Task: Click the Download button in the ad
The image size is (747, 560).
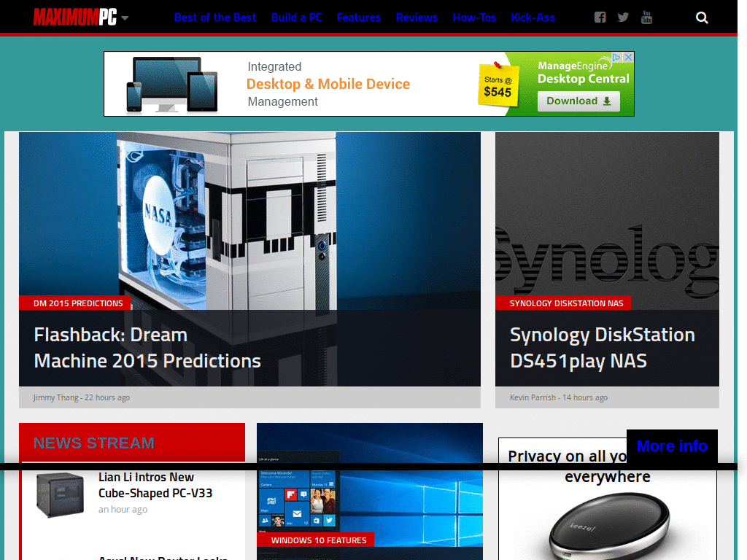Action: click(x=578, y=101)
